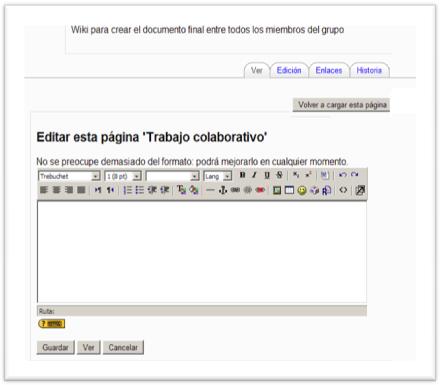Click the Guardar button
Screen dimensions: 441x385
(55, 347)
